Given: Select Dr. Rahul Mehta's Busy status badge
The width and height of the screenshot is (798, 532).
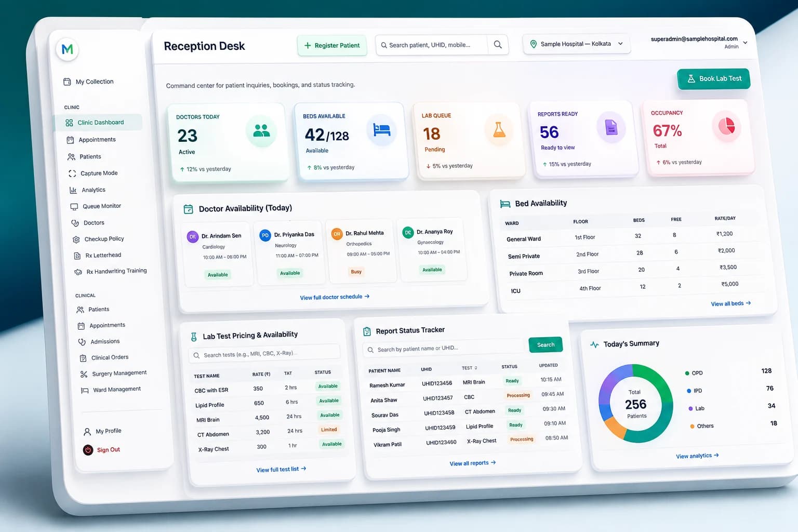Looking at the screenshot, I should tap(356, 272).
